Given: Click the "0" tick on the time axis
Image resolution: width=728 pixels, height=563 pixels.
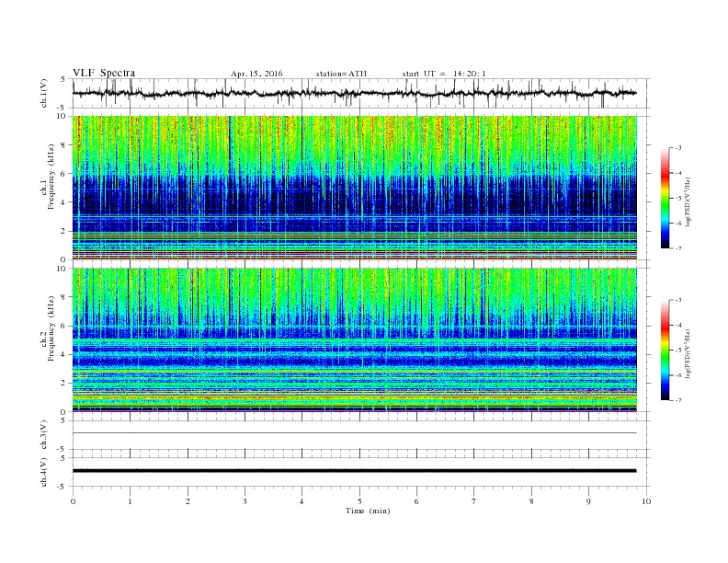Looking at the screenshot, I should tap(73, 501).
